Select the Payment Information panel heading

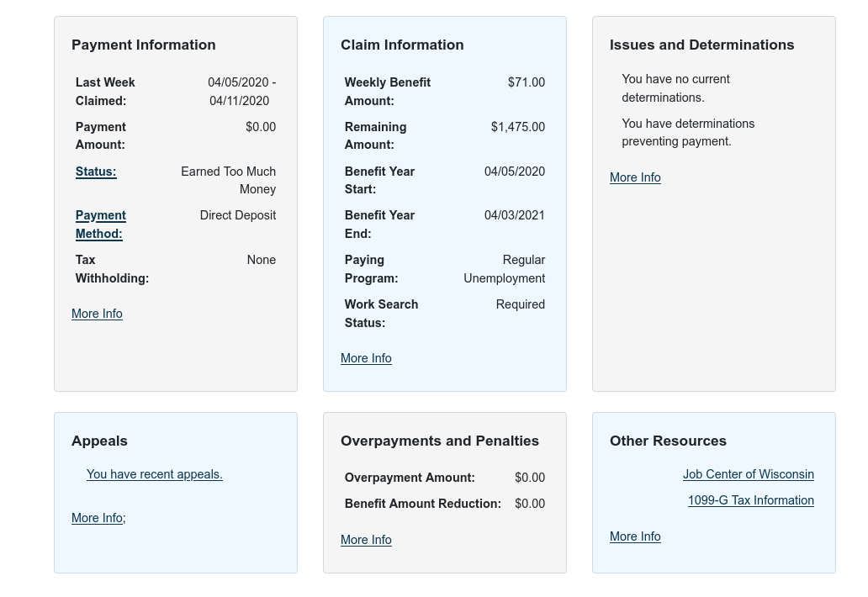tap(143, 45)
